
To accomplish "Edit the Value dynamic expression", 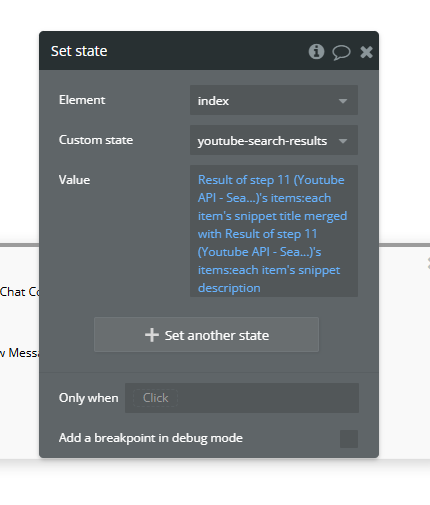I will [x=274, y=231].
